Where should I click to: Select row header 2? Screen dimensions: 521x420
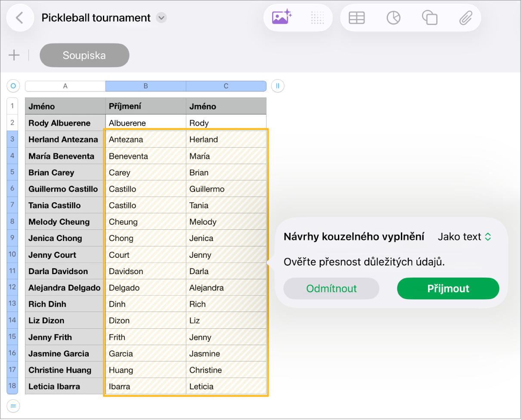point(12,123)
